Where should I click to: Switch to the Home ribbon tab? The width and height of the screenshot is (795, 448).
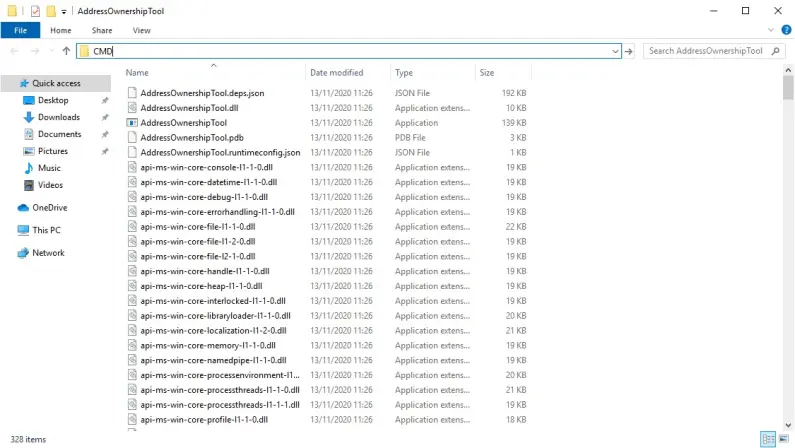pos(61,30)
